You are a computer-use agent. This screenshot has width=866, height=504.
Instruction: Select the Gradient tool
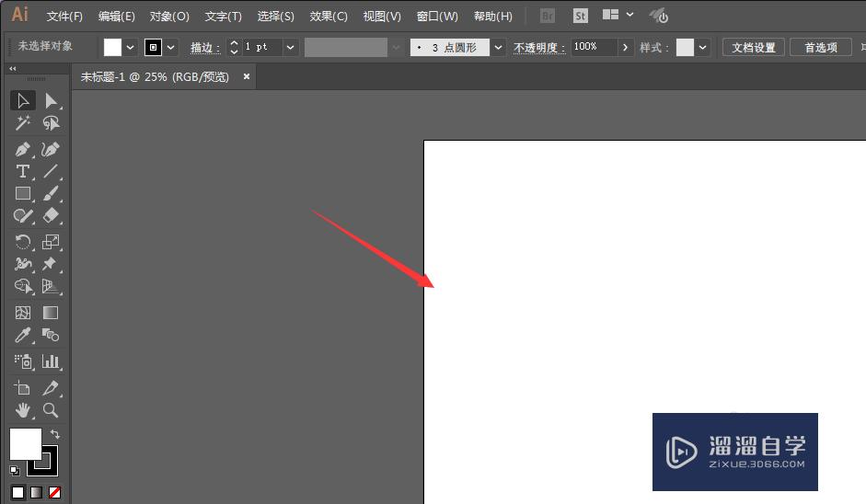click(51, 313)
